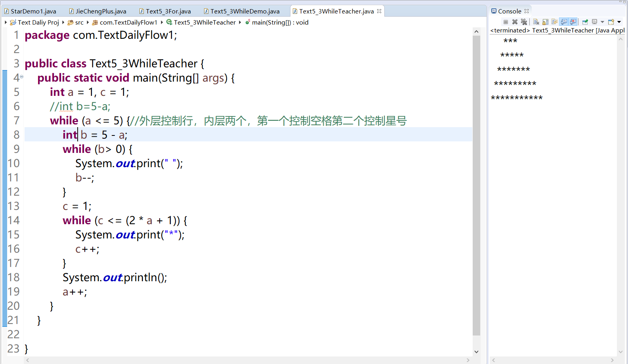Image resolution: width=628 pixels, height=364 pixels.
Task: Click the line 'while (b> 0) {'
Action: pyautogui.click(x=97, y=149)
